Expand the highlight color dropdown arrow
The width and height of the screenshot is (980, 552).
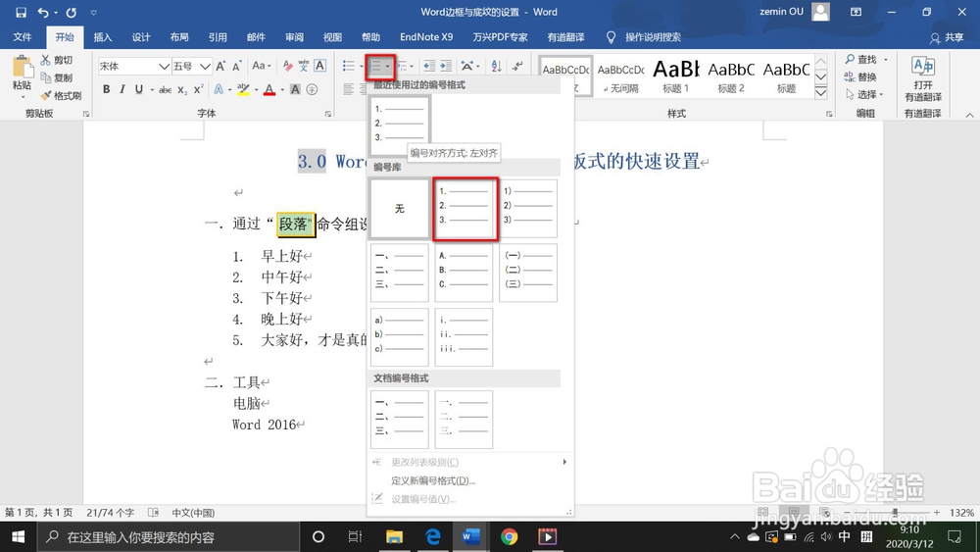pyautogui.click(x=256, y=90)
